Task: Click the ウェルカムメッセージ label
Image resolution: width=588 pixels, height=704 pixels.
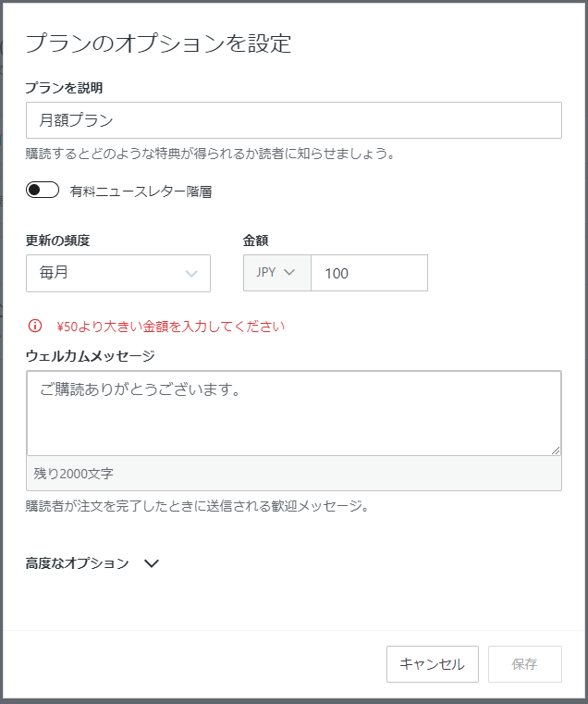Action: (x=90, y=355)
